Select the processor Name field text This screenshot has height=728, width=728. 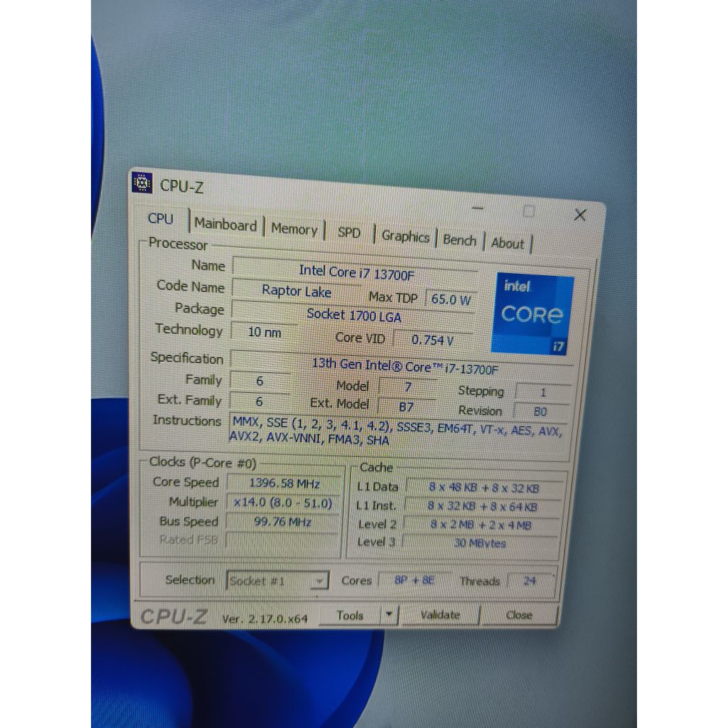click(353, 271)
